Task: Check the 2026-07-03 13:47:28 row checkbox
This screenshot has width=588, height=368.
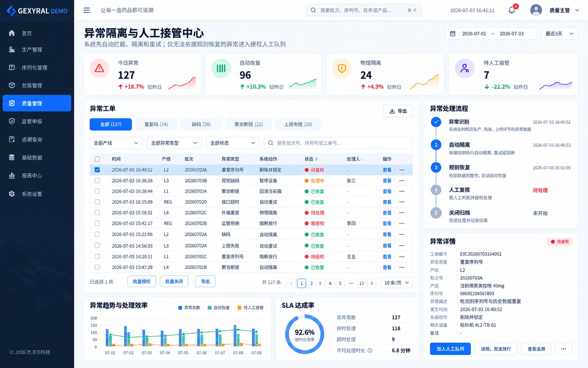Action: point(97,267)
